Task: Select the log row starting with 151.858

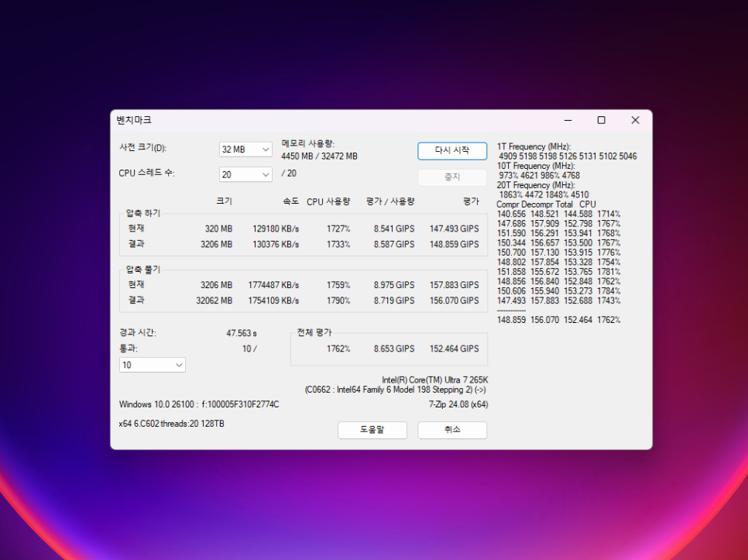Action: 558,272
